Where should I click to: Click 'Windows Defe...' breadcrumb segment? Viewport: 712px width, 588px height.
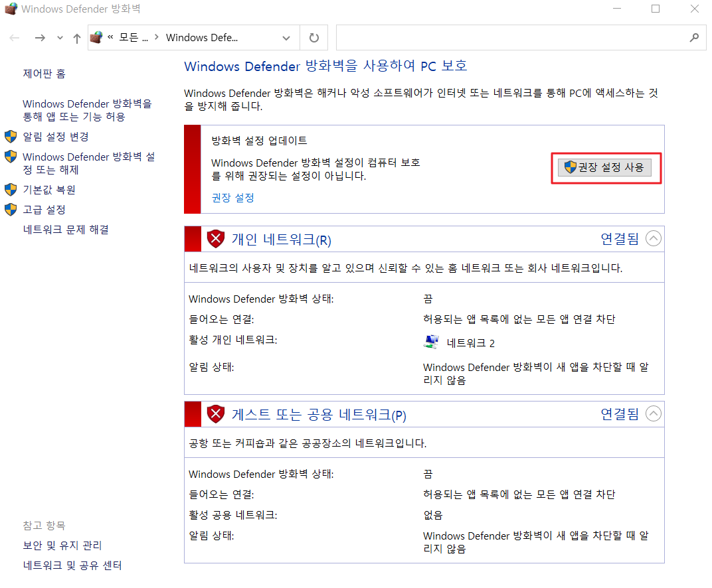pyautogui.click(x=202, y=38)
